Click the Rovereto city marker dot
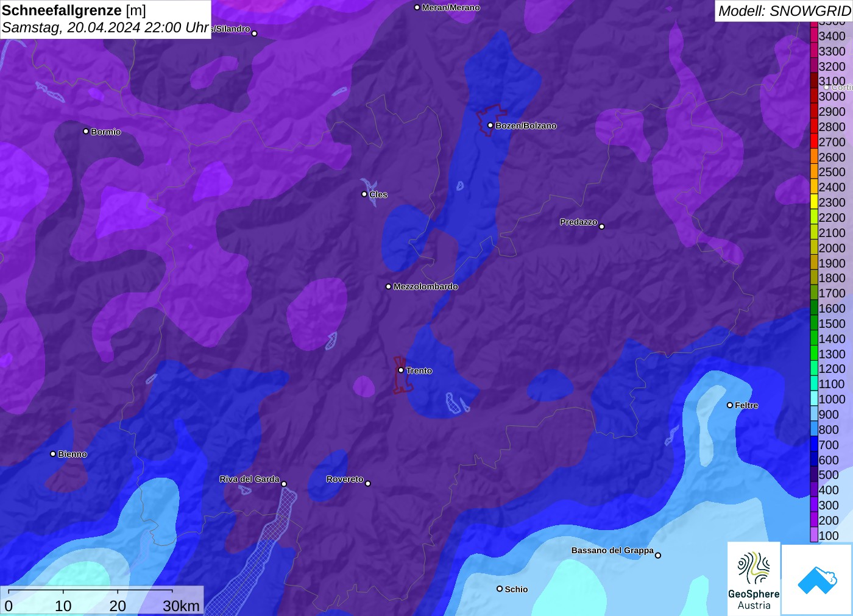This screenshot has width=853, height=616. pos(368,484)
